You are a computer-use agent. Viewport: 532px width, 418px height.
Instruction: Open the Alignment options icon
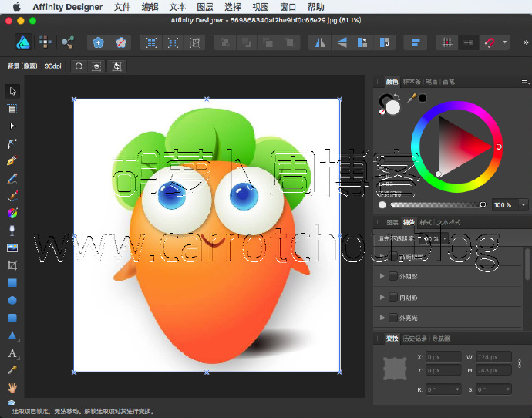pos(416,42)
